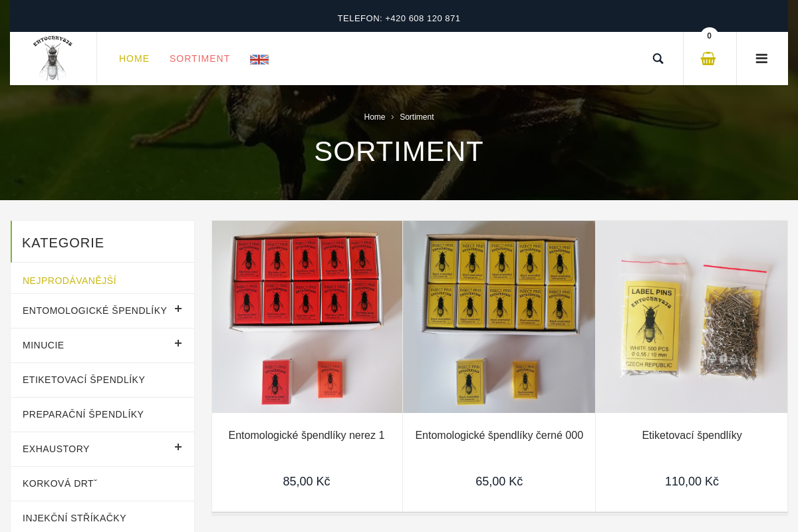Open the Sortiment menu item
The image size is (798, 532).
(199, 59)
